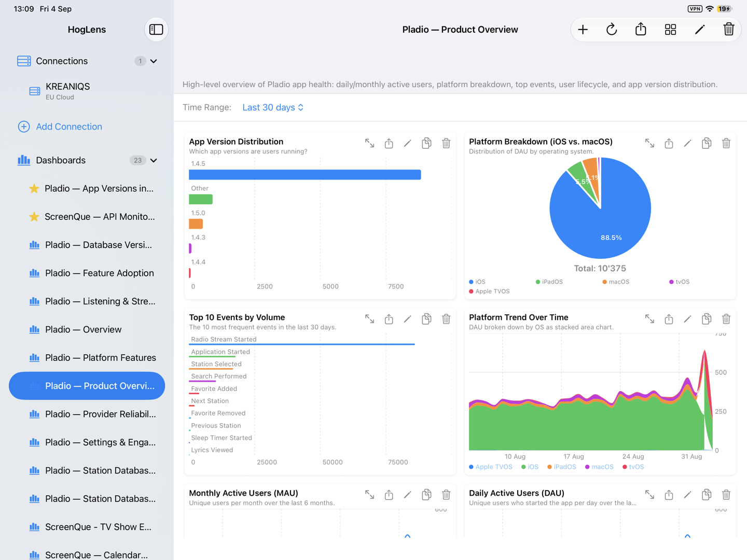Screen dimensions: 747x560
Task: Open Pladio — Overview dashboard
Action: (x=87, y=329)
